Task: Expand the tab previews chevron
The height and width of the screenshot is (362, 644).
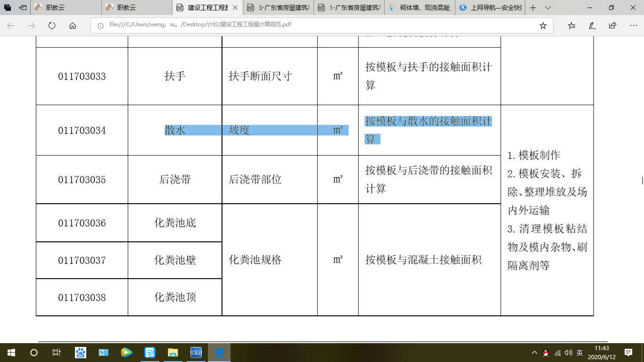Action: (x=548, y=8)
